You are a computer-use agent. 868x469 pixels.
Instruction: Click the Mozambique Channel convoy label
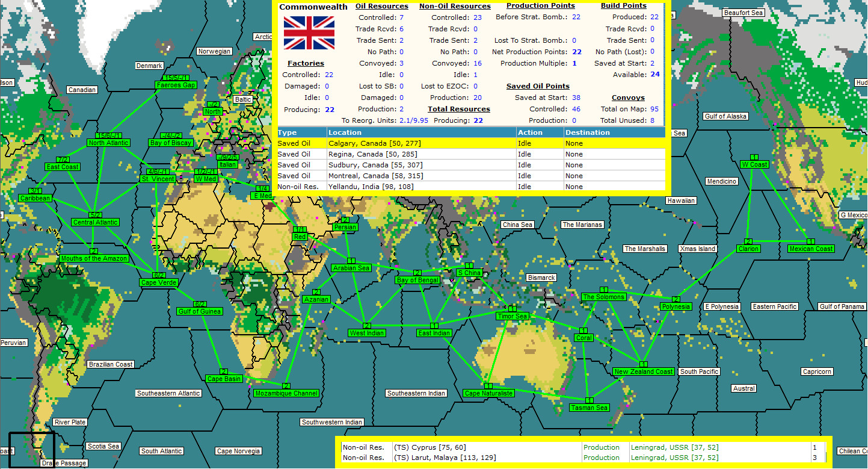click(286, 394)
